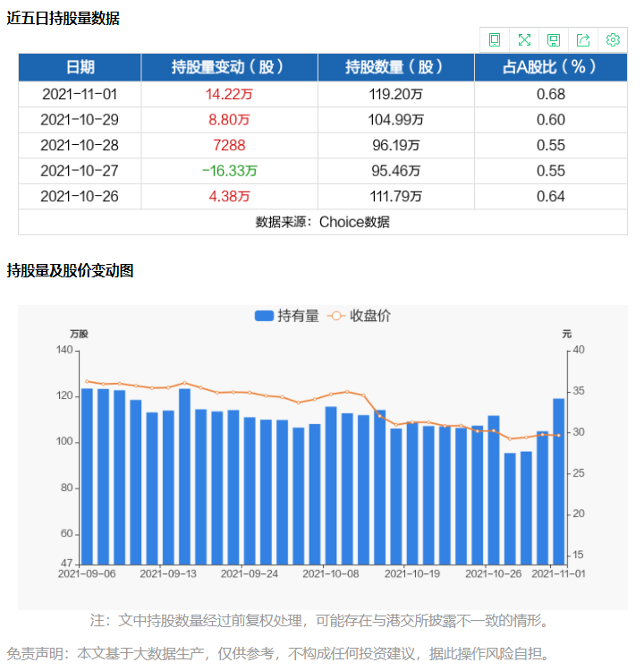
Task: Click the 近五日持股量数据 heading
Action: point(63,19)
